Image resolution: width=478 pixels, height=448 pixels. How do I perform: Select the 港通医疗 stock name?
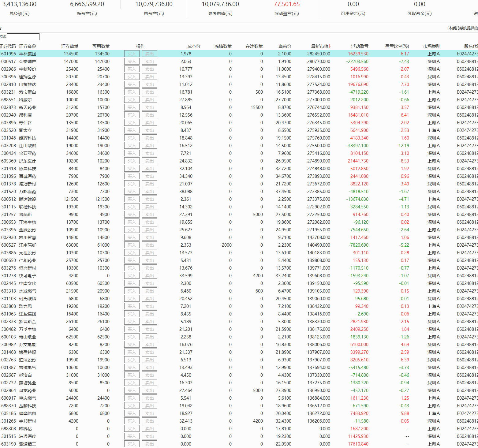[28, 436]
